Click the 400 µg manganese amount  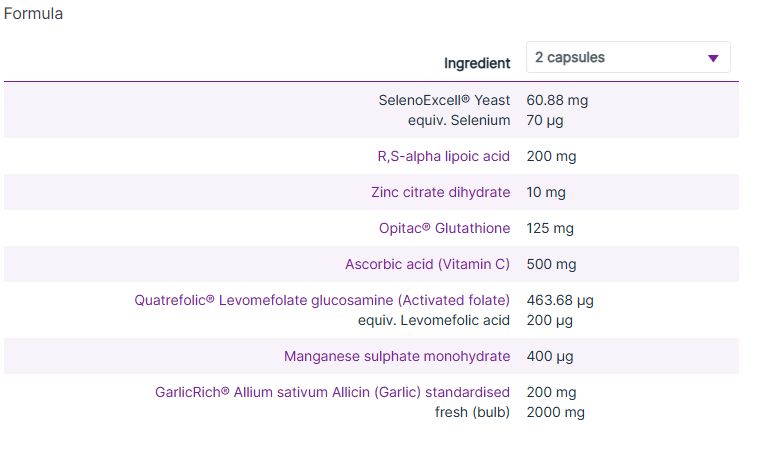click(550, 357)
